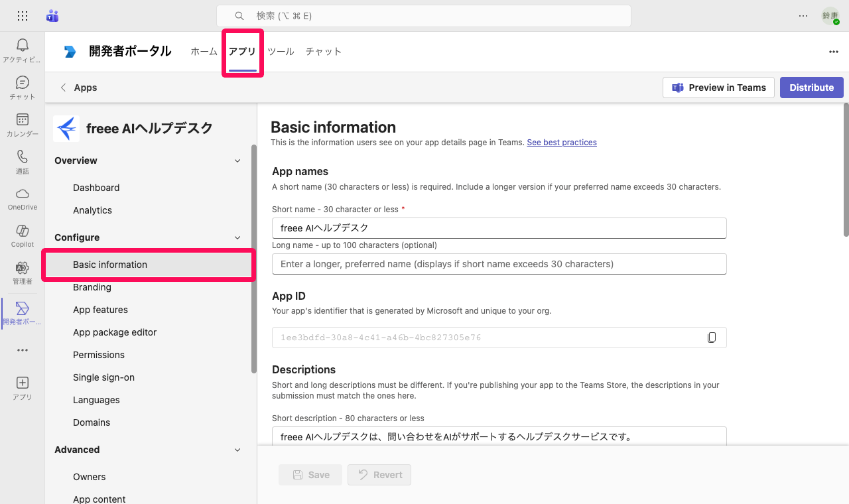
Task: Collapse the Overview section
Action: point(238,160)
